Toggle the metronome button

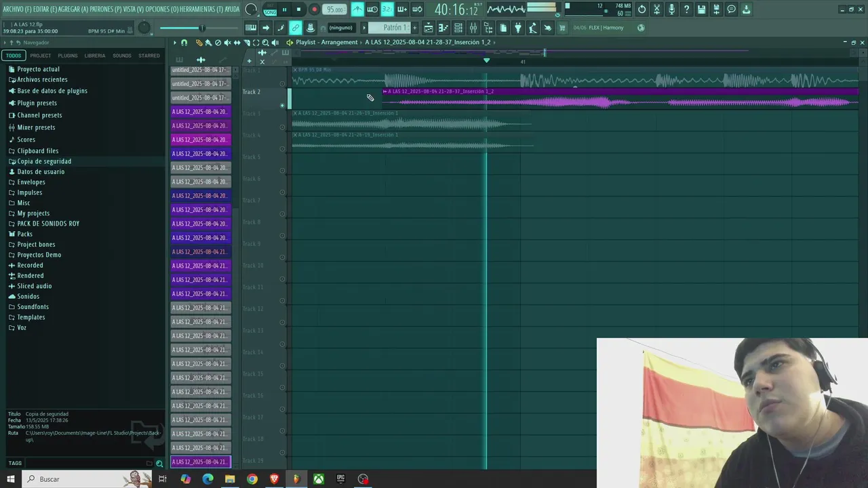click(x=357, y=9)
